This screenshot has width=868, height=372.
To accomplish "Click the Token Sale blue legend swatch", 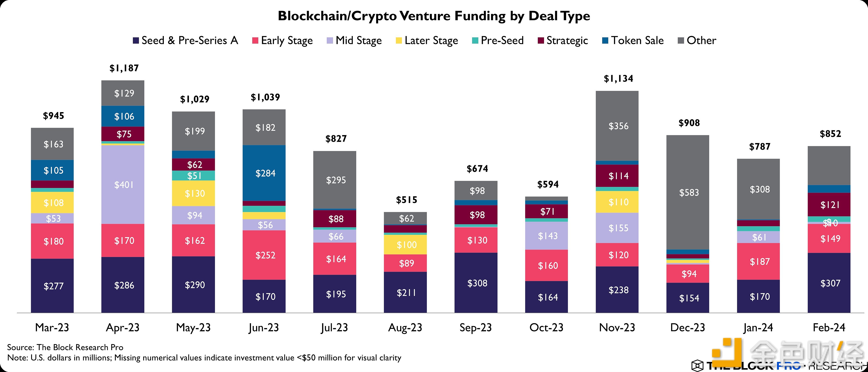I will [x=605, y=41].
